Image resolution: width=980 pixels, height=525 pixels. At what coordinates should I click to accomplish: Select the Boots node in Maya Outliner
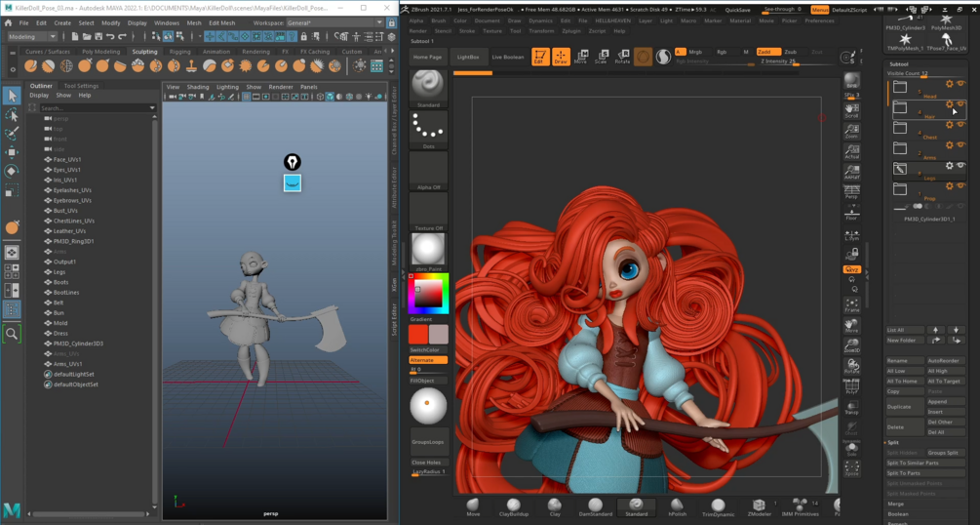click(60, 282)
